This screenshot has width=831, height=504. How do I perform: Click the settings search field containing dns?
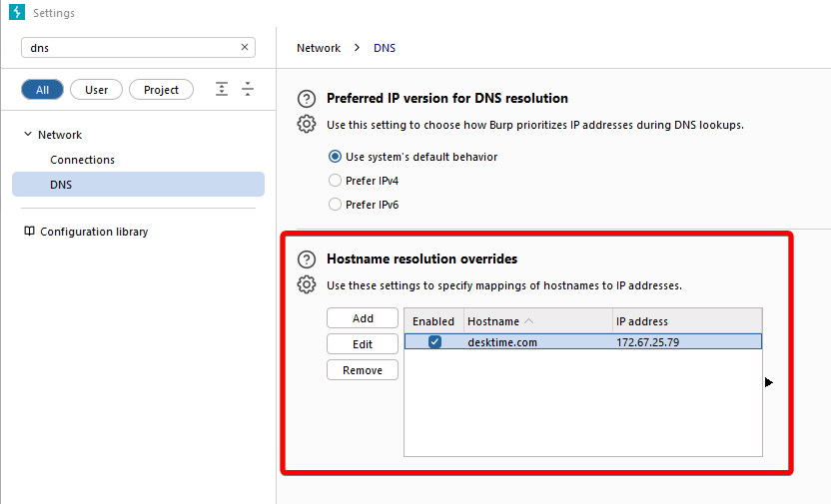click(x=130, y=47)
